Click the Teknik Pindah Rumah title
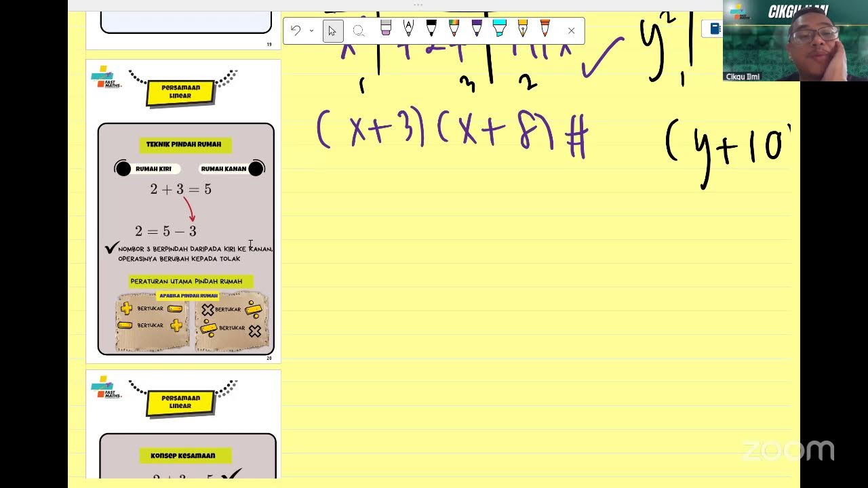 184,145
